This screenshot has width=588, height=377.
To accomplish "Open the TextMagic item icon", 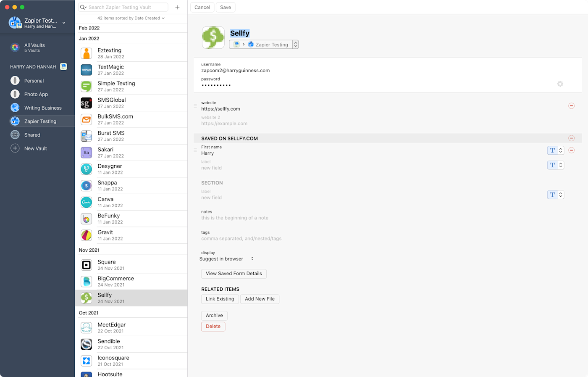I will tap(86, 70).
